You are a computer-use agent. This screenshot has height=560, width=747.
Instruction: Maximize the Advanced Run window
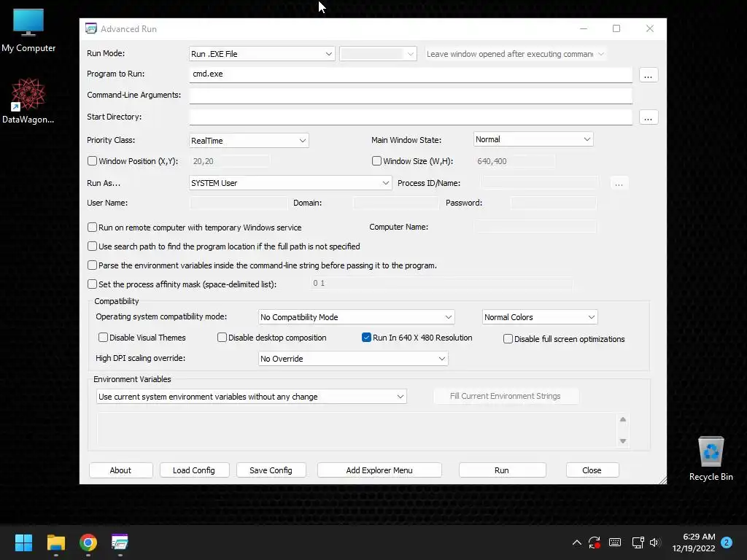616,28
